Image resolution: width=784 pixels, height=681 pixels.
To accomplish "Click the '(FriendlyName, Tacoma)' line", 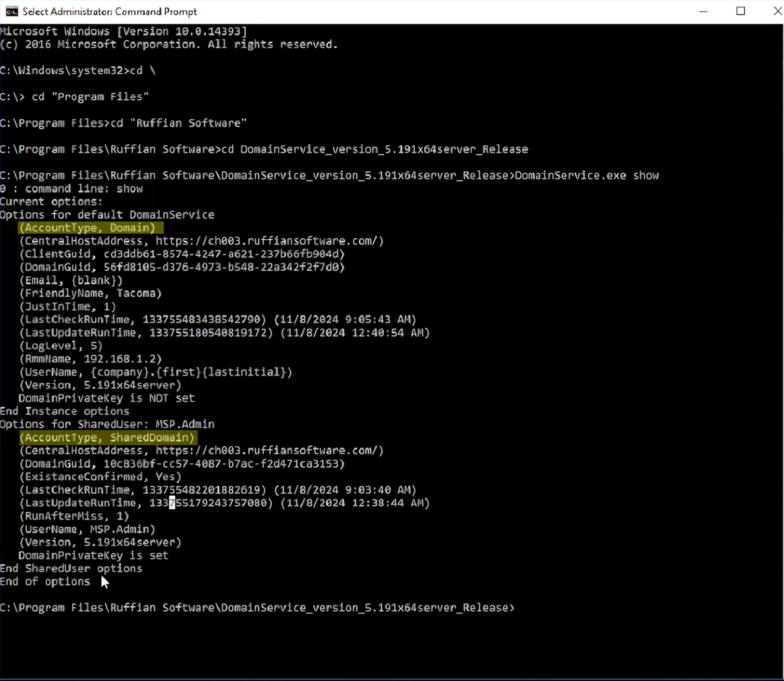I will click(90, 294).
